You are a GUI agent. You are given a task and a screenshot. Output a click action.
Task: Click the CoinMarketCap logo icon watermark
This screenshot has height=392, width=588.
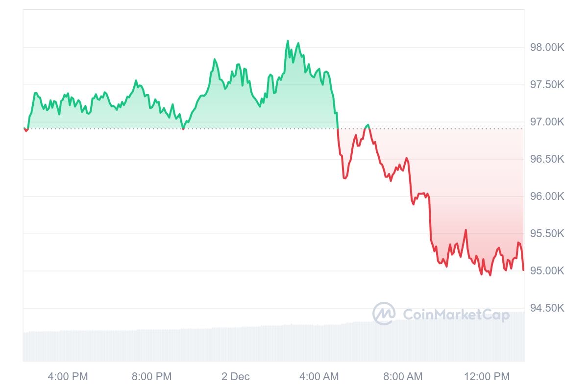click(384, 314)
